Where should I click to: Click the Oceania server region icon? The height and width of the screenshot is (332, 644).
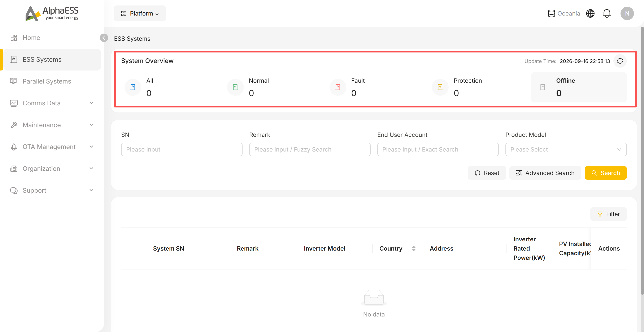tap(551, 13)
